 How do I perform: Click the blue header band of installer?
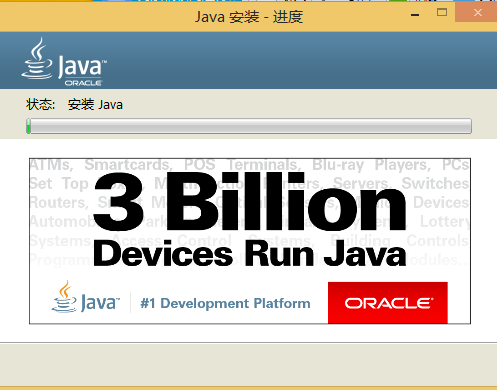point(248,60)
